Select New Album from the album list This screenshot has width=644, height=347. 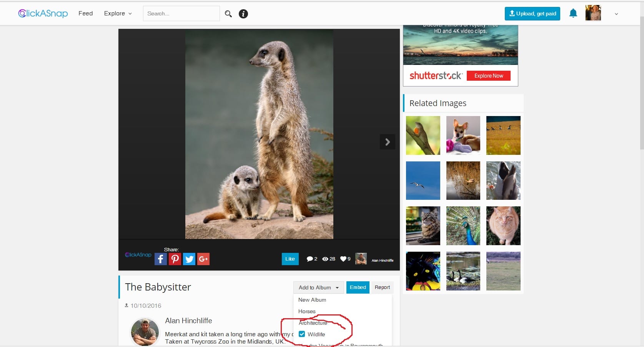312,300
